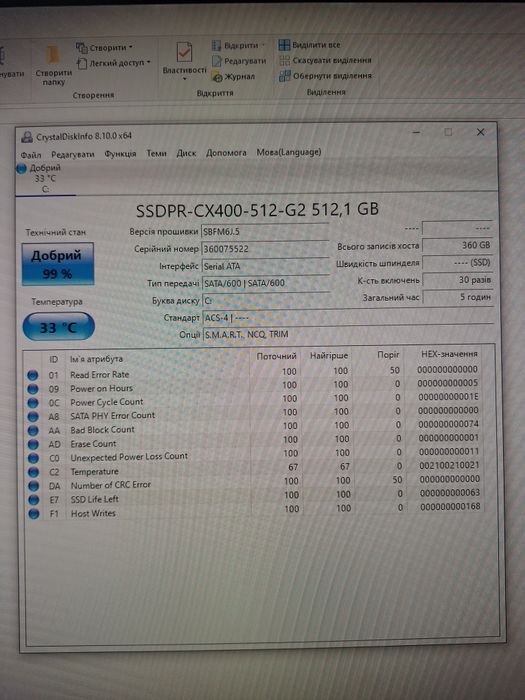The image size is (525, 700).
Task: Click the blue status icon of Unexpected Power Loss Count
Action: coord(33,458)
